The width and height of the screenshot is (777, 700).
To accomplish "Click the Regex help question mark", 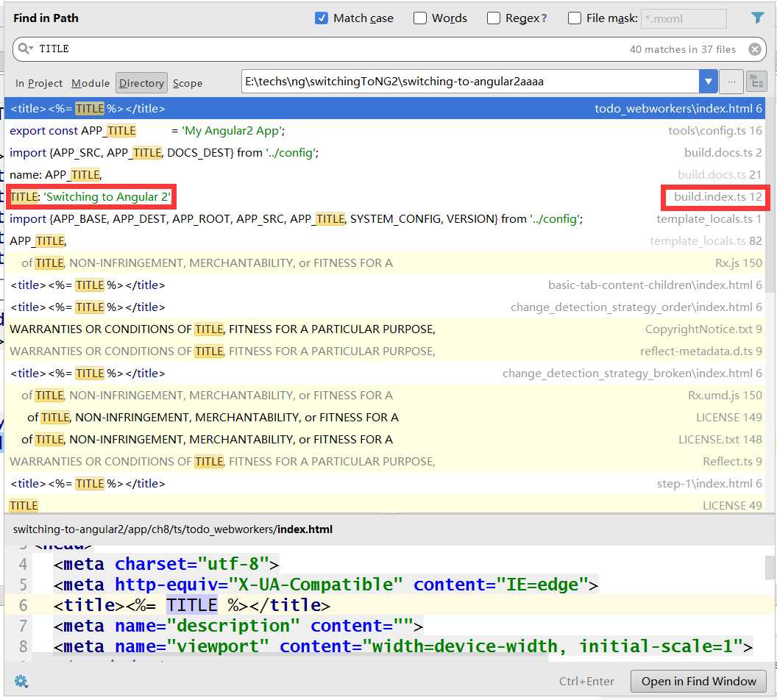I will 544,18.
